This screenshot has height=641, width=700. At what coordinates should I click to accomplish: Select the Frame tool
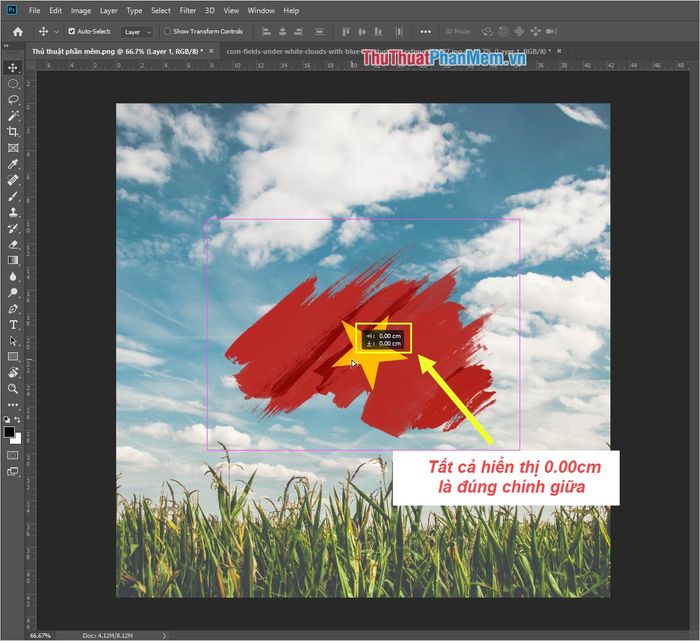point(12,148)
